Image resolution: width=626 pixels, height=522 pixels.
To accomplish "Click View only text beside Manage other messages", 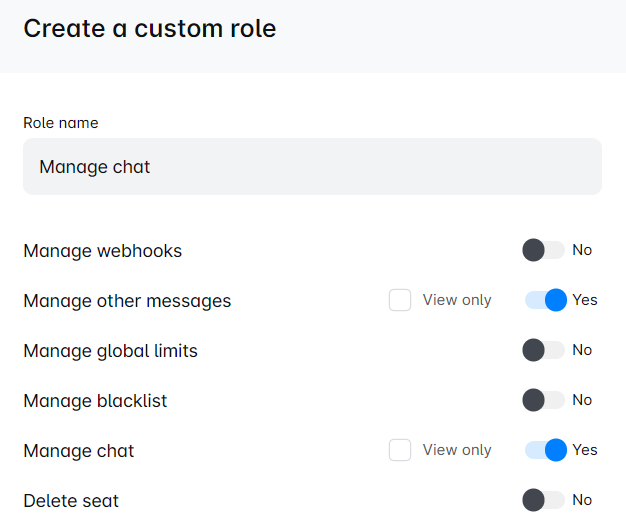I will click(x=457, y=300).
